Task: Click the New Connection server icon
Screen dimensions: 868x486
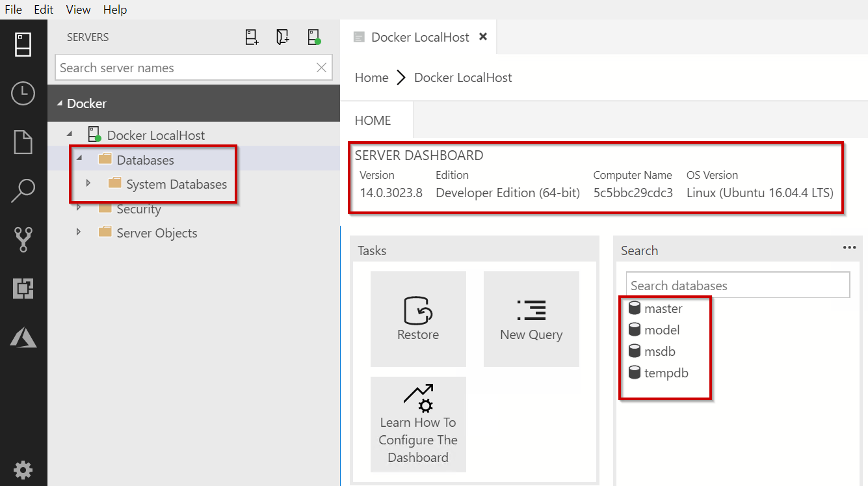Action: [252, 38]
